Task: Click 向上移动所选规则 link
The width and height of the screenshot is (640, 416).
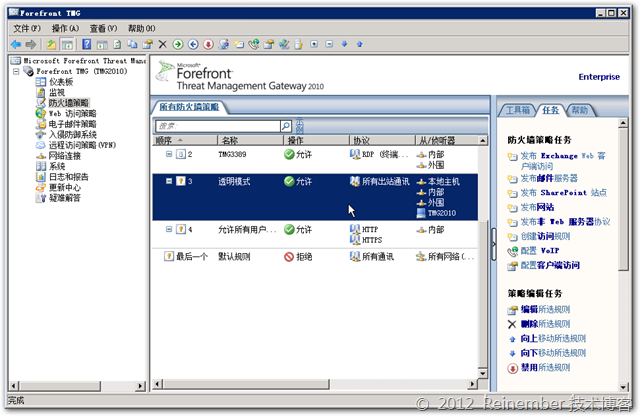Action: 553,338
